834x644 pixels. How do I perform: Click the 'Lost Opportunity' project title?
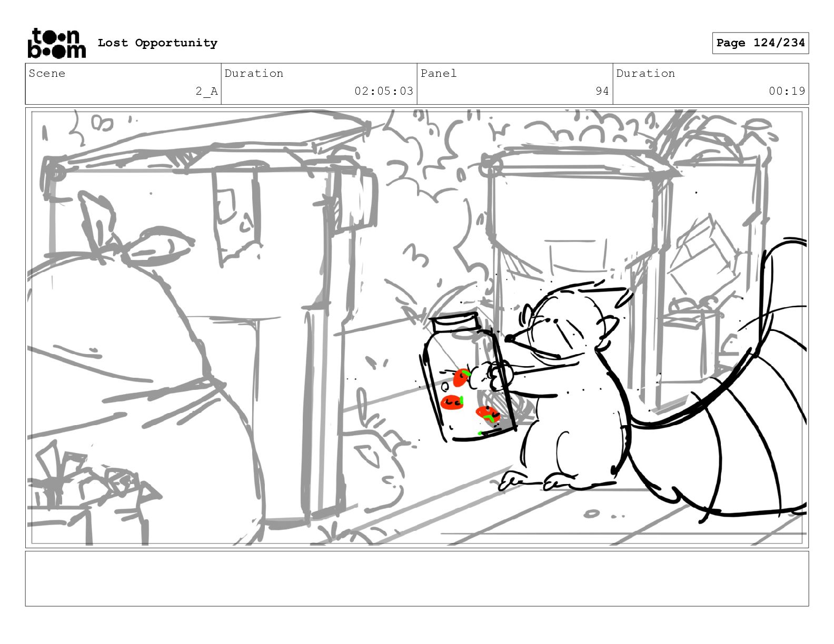point(157,43)
